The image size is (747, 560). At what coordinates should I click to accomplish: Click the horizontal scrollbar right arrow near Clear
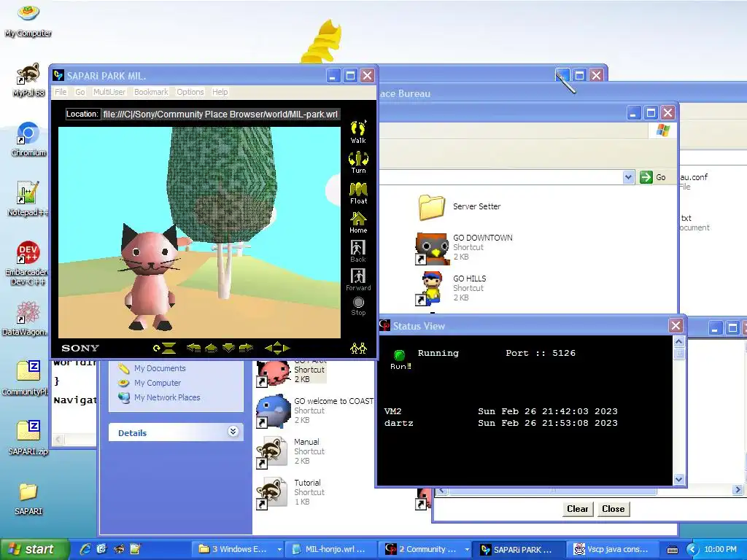click(x=738, y=489)
